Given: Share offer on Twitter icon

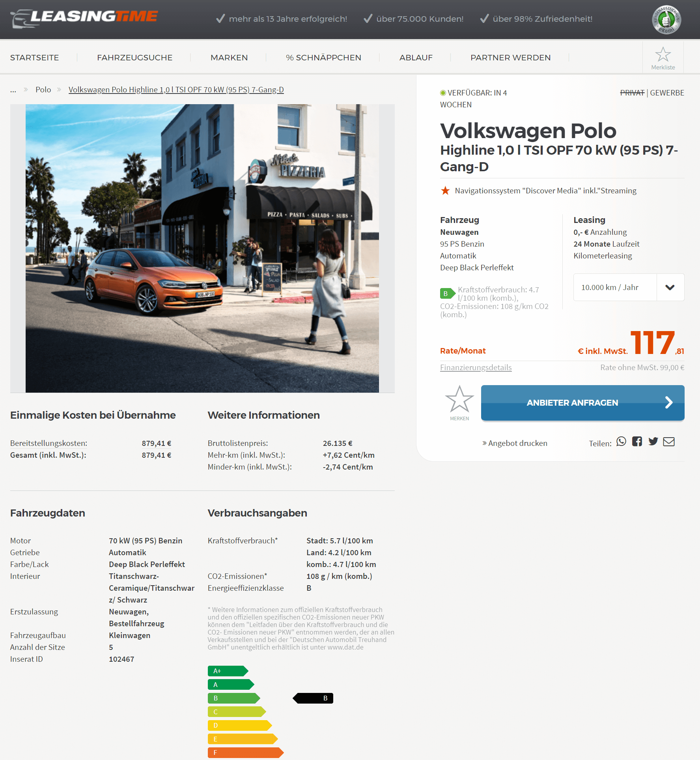Looking at the screenshot, I should point(653,442).
